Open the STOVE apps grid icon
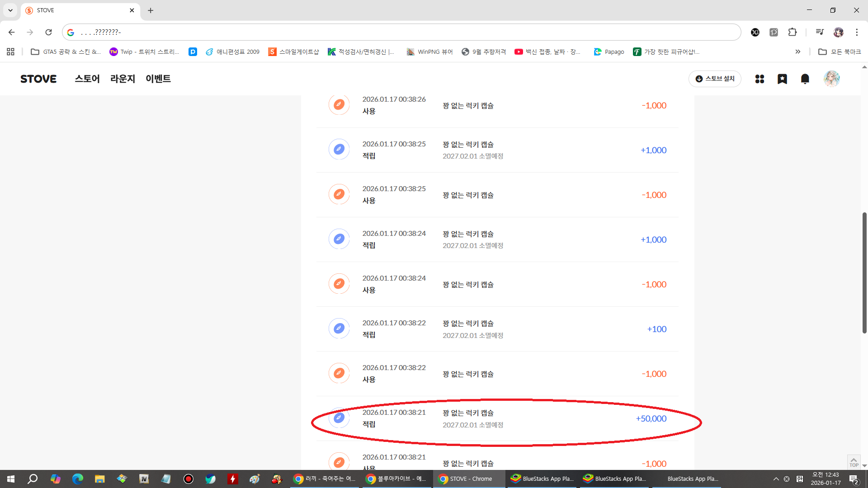This screenshot has height=488, width=868. 759,79
